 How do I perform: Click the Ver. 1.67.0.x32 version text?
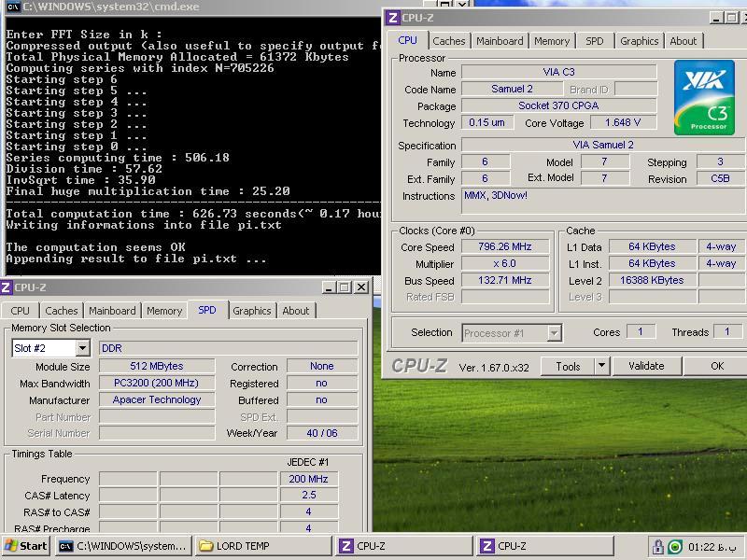[494, 368]
